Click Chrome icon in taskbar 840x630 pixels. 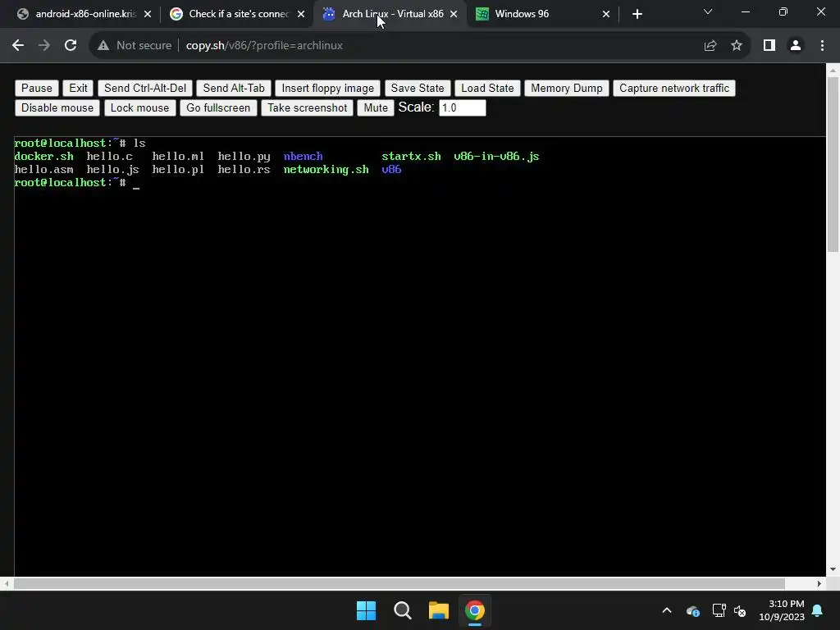(475, 610)
